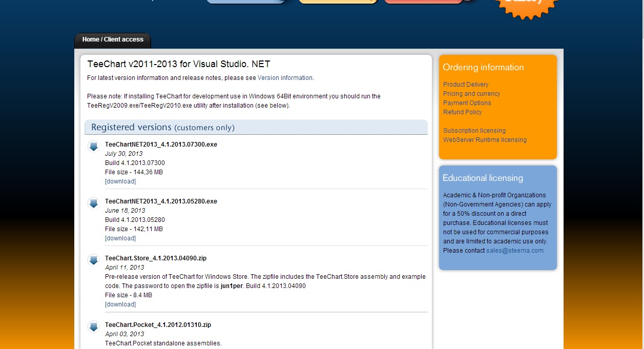Click File size - 8.4 MB text
Screen dimensions: 644x349
tap(129, 295)
